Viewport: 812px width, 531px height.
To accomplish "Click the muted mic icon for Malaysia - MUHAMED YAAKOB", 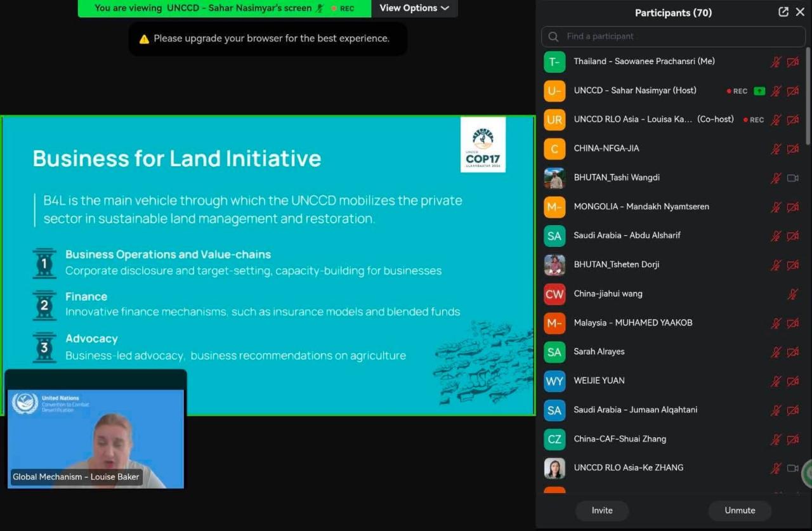I will click(x=776, y=324).
